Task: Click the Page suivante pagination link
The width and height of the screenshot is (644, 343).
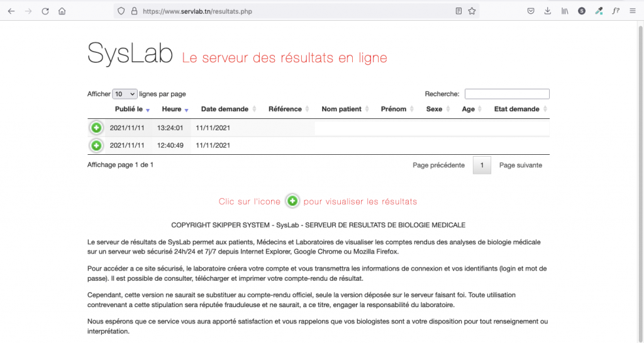Action: tap(520, 165)
